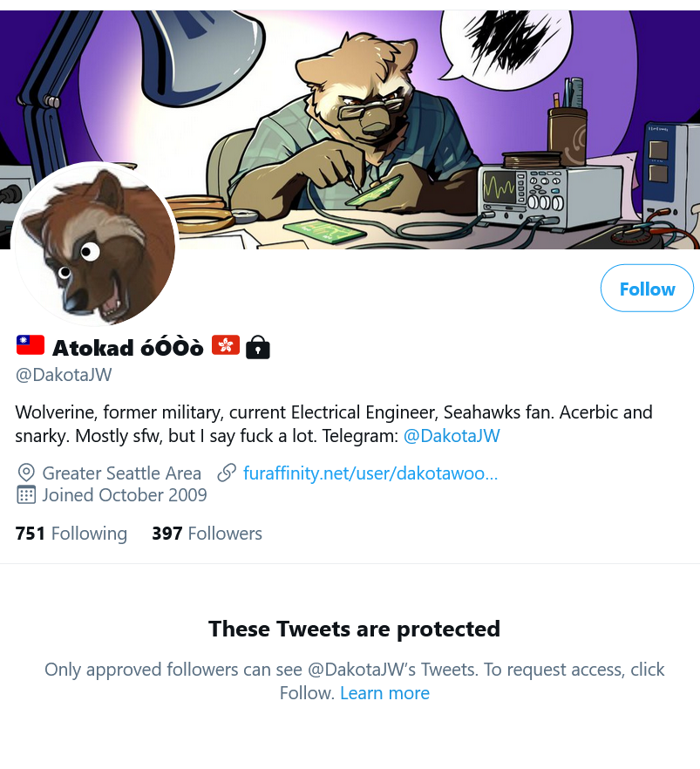Click the padlock protected account icon
Image resolution: width=700 pixels, height=769 pixels.
[x=258, y=347]
